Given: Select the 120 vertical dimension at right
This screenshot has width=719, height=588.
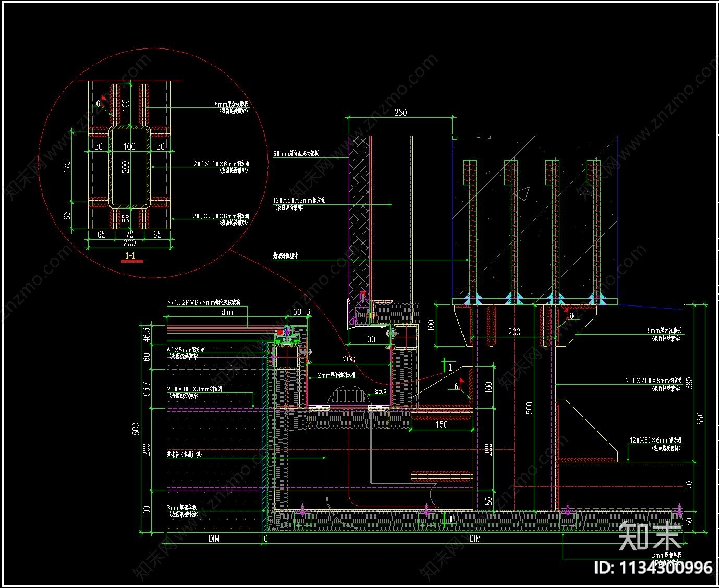Looking at the screenshot, I should coord(689,486).
